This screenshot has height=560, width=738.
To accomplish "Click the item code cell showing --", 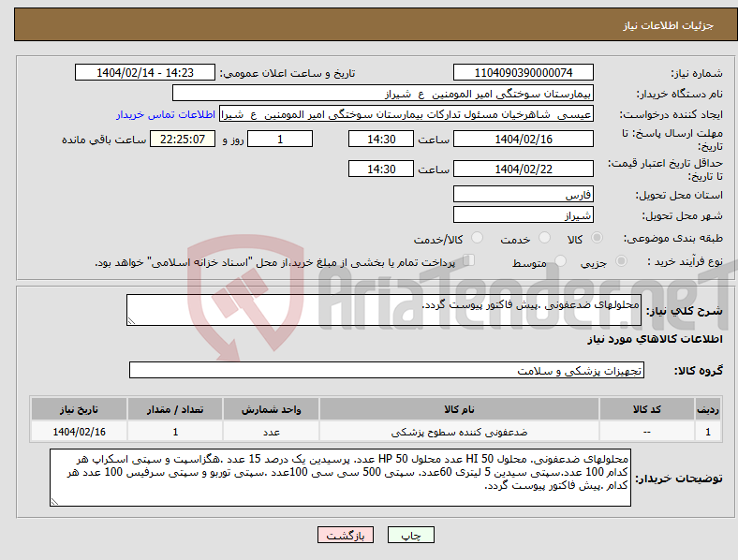I will [x=647, y=432].
